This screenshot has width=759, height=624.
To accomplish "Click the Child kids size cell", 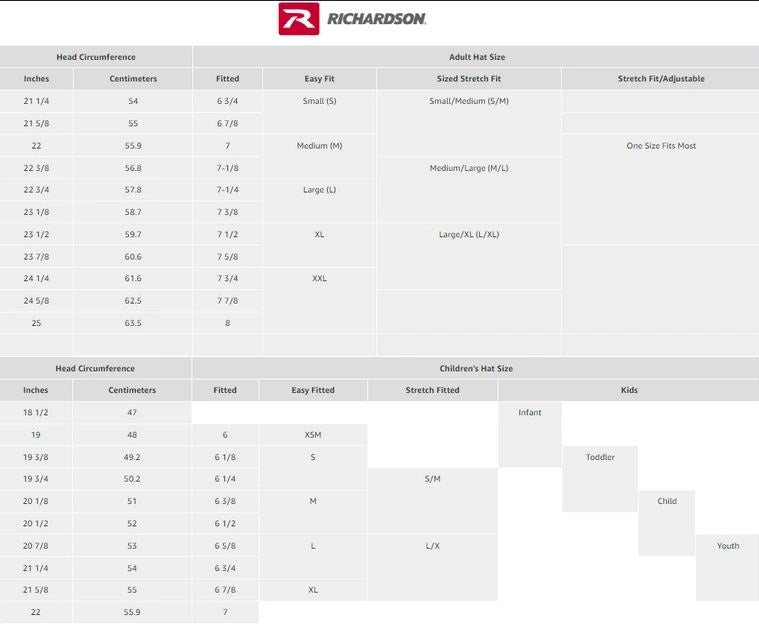I will click(667, 501).
